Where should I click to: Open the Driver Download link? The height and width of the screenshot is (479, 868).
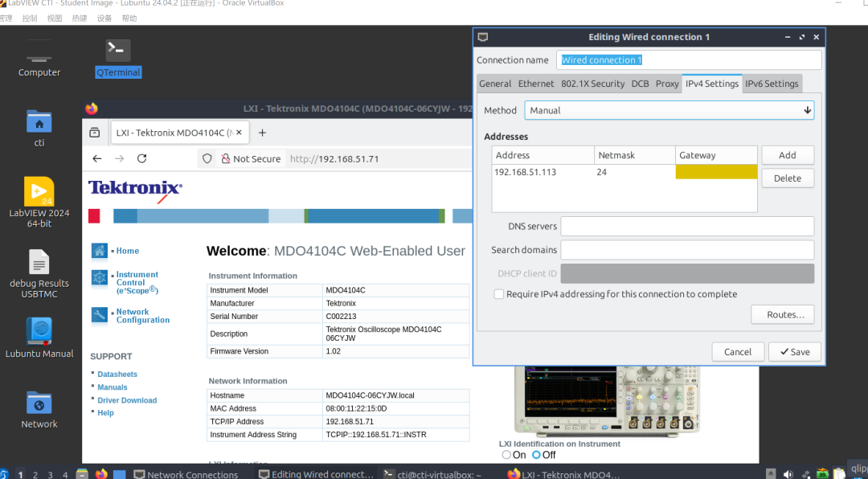point(127,399)
